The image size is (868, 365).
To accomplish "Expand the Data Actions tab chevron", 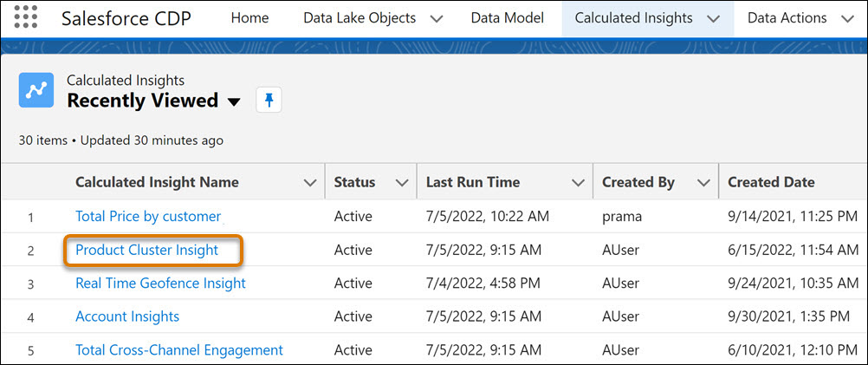I will tap(847, 19).
